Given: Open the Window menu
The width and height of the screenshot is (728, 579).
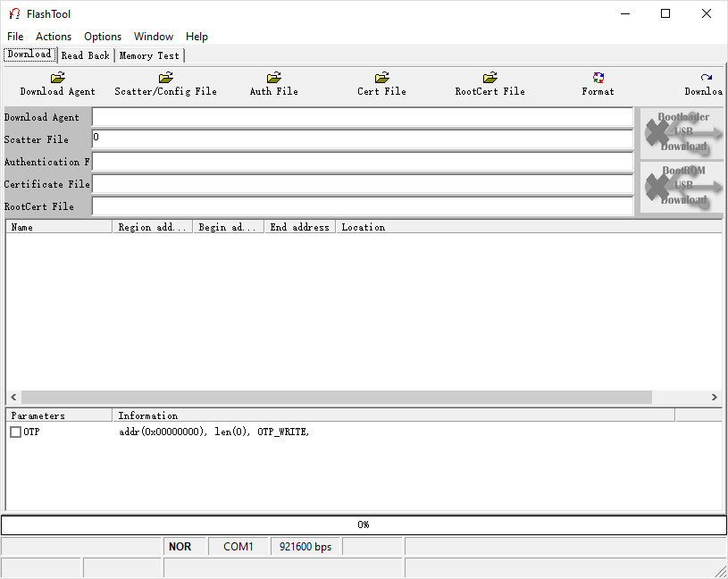Looking at the screenshot, I should (x=154, y=37).
